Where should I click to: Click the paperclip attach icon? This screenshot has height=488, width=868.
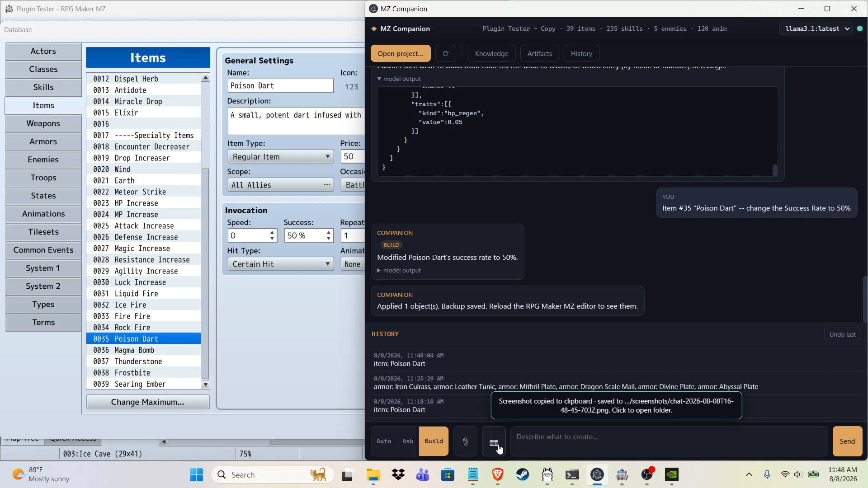465,441
